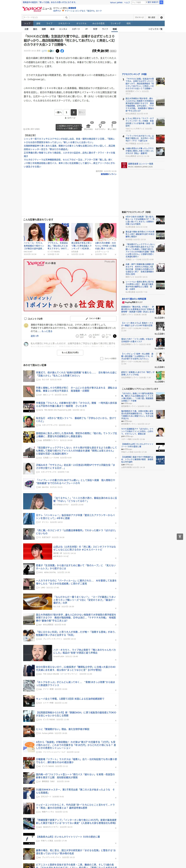Open 購入履歴 link
The width and height of the screenshot is (186, 868).
coord(152,17)
